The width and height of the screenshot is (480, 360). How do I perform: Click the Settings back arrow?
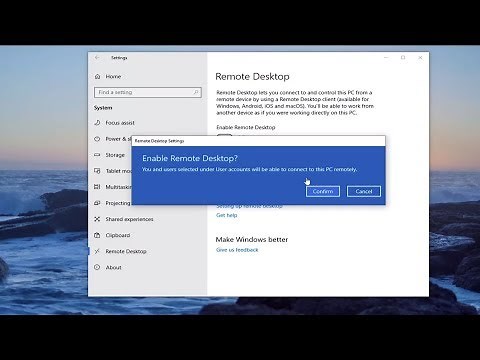(97, 58)
